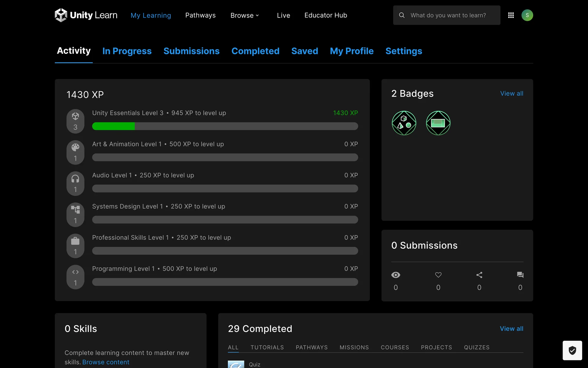The image size is (588, 368).
Task: Click the Art & Animation palette icon
Action: click(75, 152)
